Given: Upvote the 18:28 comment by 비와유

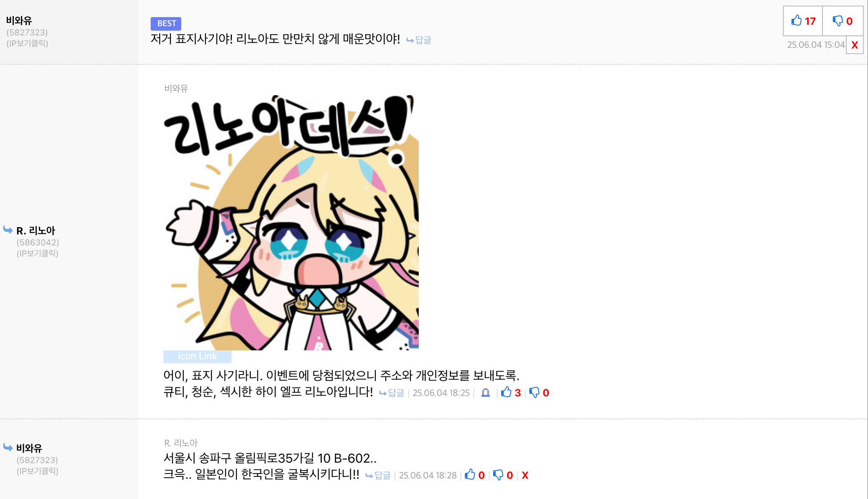Looking at the screenshot, I should (x=475, y=475).
